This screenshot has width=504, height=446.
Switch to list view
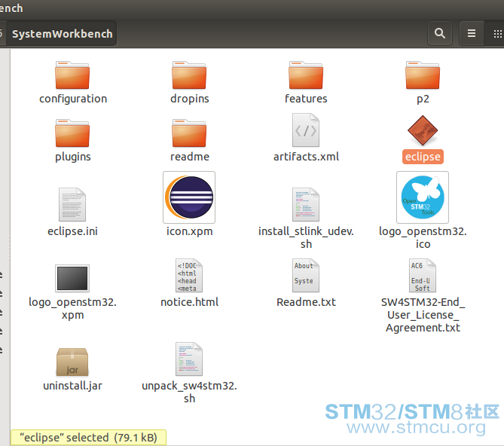coord(472,34)
